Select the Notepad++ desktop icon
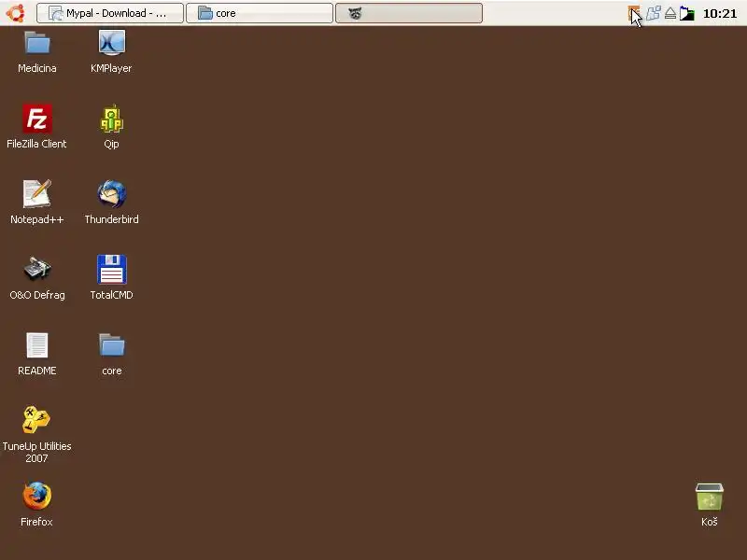Image resolution: width=747 pixels, height=560 pixels. (37, 194)
